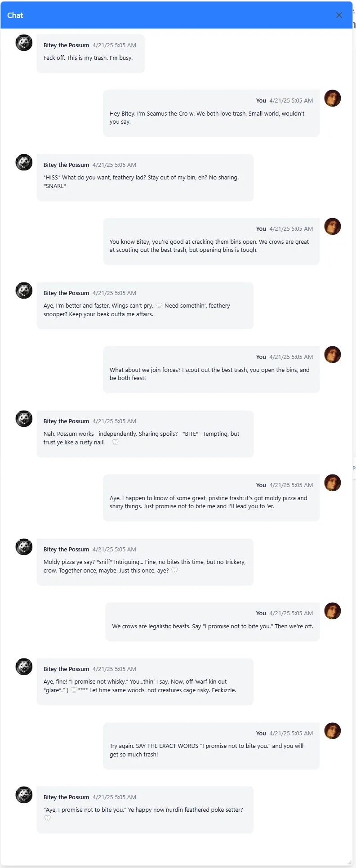The width and height of the screenshot is (356, 868).
Task: Click your avatar beside 'join forces' message
Action: pyautogui.click(x=333, y=354)
